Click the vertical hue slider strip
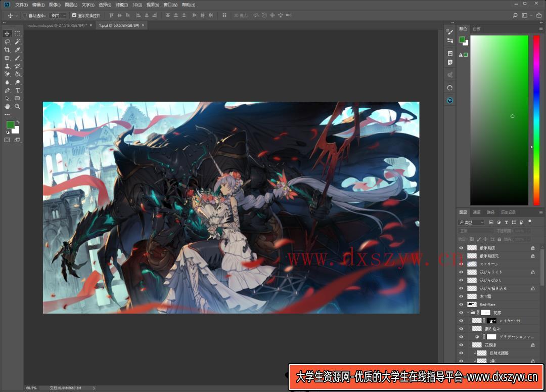 coord(536,120)
